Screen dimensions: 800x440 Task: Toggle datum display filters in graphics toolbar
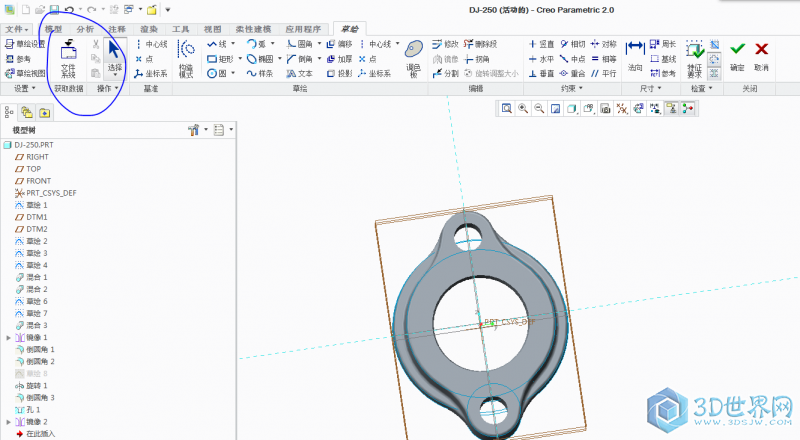pyautogui.click(x=621, y=108)
